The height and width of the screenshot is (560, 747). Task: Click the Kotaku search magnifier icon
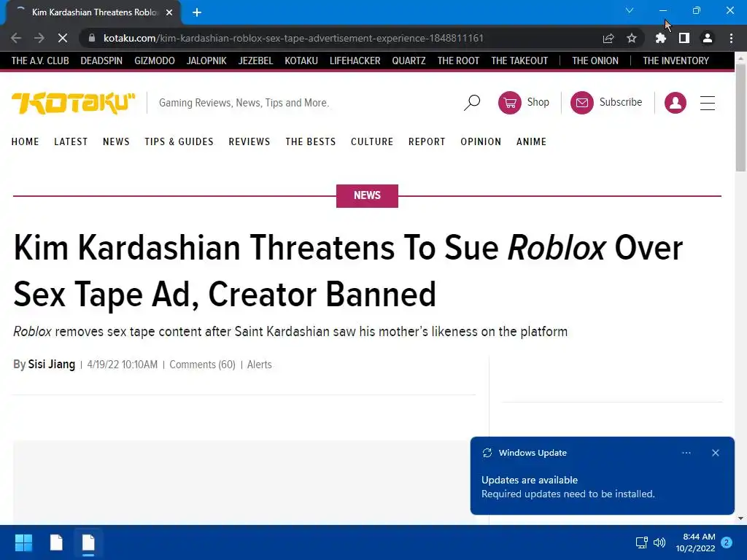tap(472, 102)
